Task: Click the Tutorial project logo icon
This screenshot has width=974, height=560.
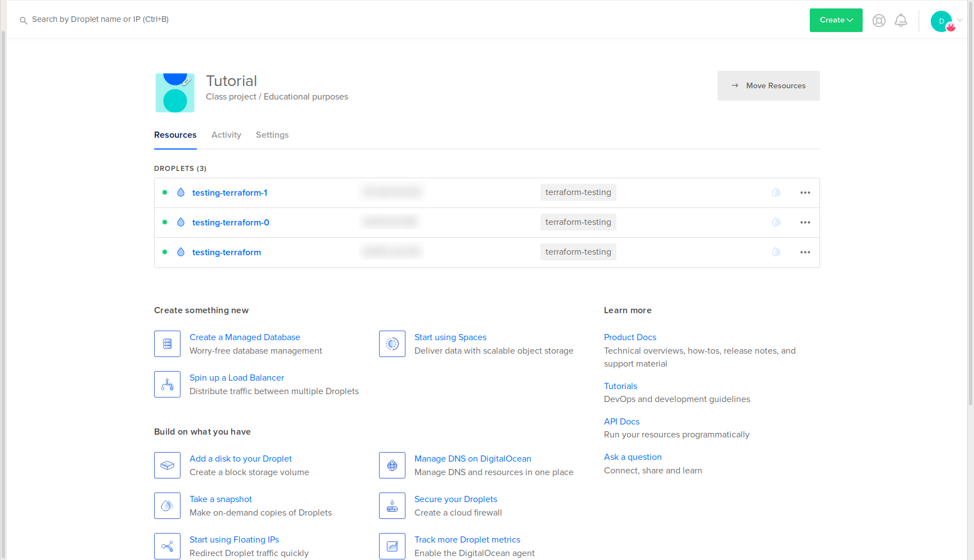Action: pyautogui.click(x=175, y=93)
